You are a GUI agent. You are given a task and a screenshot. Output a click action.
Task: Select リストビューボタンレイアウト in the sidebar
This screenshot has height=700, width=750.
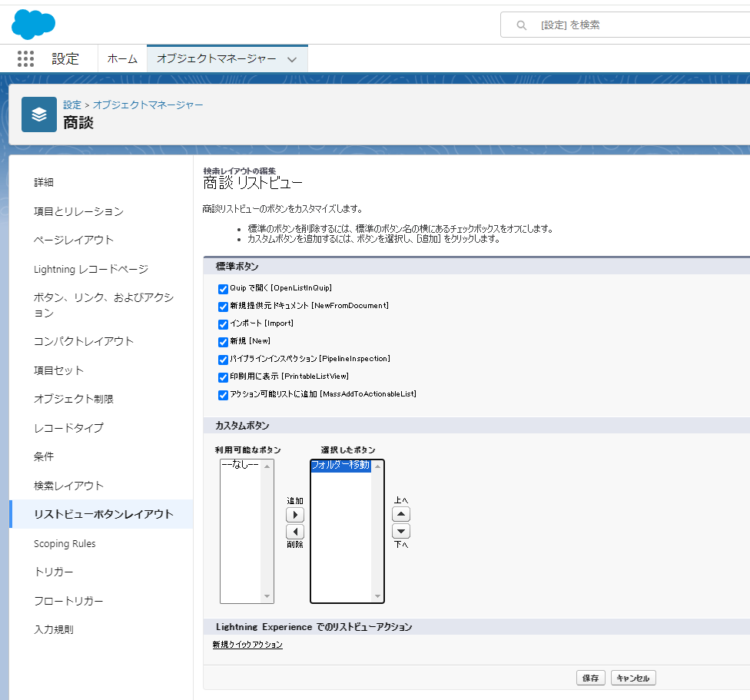click(x=103, y=514)
